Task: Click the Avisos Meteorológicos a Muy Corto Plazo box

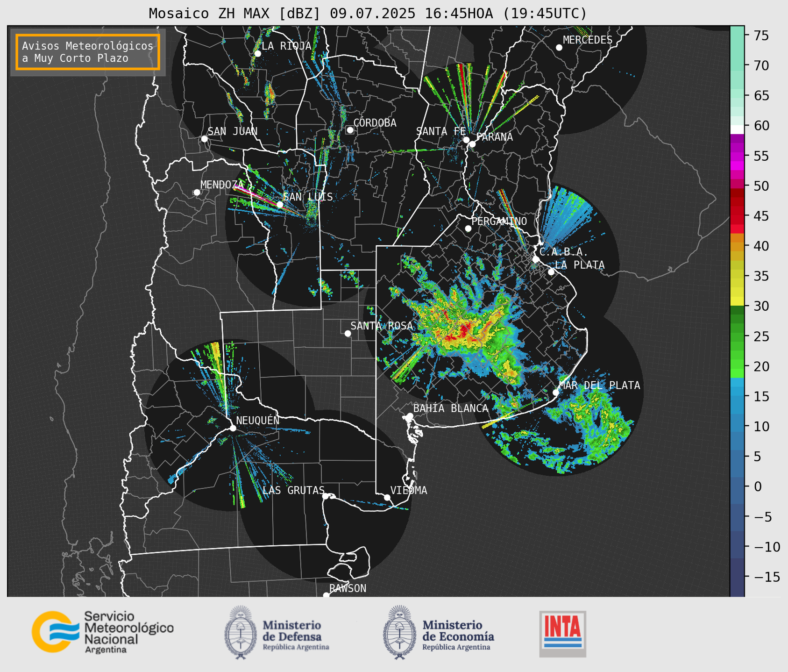Action: 88,52
